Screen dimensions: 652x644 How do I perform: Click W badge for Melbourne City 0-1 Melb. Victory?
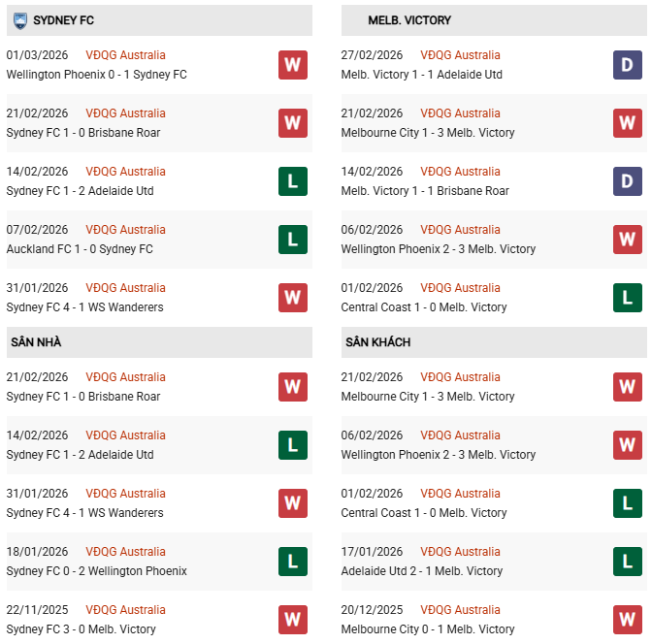pos(628,620)
